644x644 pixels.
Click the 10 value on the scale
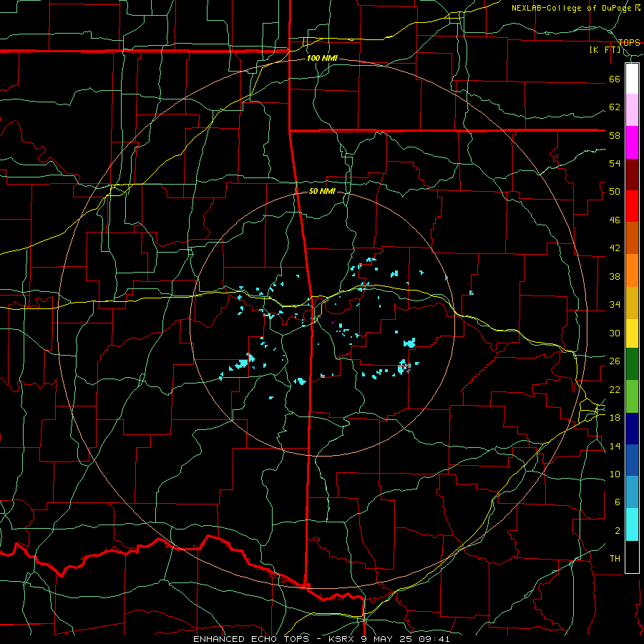615,474
